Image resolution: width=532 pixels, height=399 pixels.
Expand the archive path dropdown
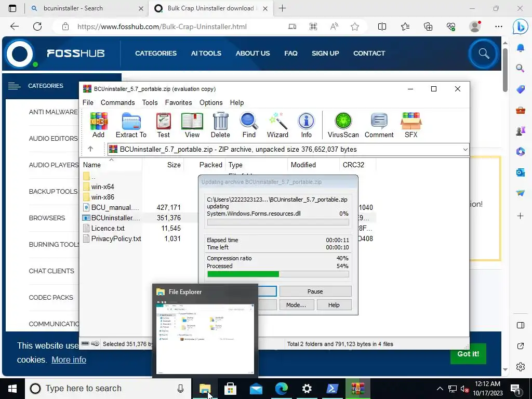tap(465, 149)
